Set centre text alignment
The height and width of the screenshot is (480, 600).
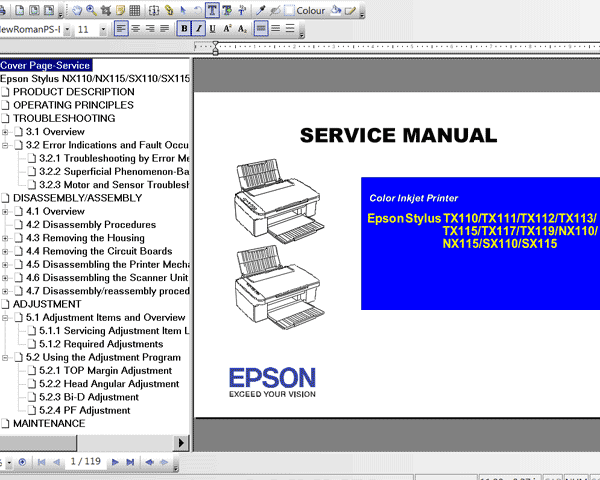[x=135, y=28]
